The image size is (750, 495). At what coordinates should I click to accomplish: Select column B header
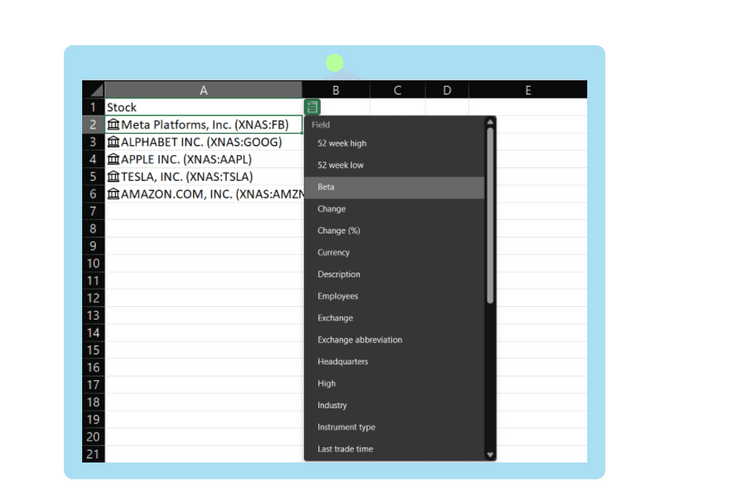[x=336, y=90]
